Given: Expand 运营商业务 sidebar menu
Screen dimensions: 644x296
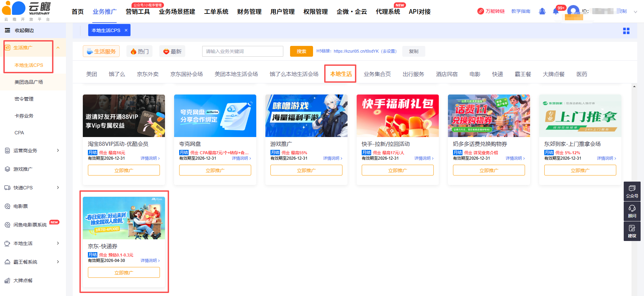Looking at the screenshot, I should point(58,151).
